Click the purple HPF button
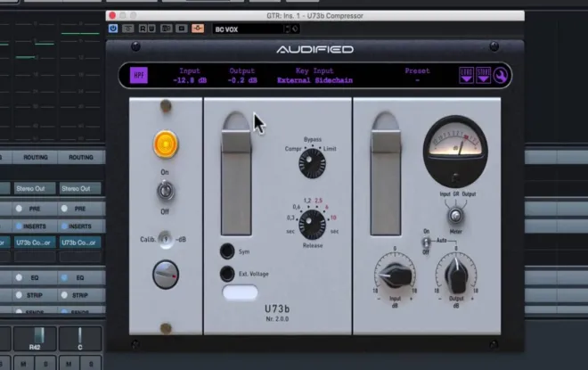This screenshot has height=370, width=588. point(139,75)
